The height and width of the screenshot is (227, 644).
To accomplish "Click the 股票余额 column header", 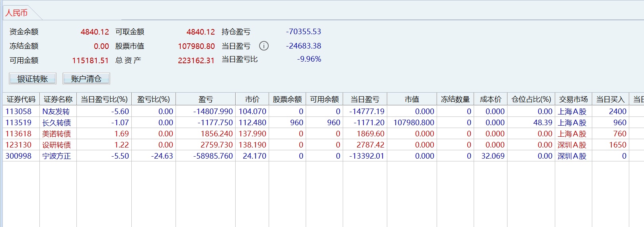I will 287,99.
